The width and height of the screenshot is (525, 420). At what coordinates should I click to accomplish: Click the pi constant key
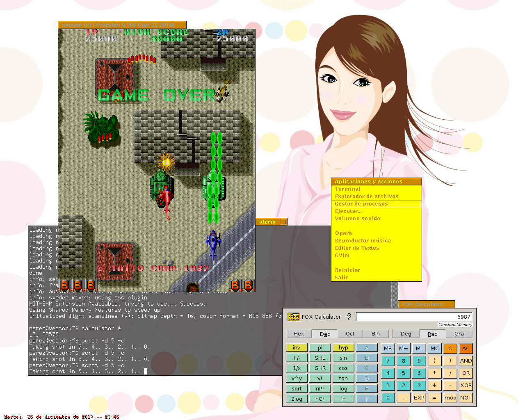coord(320,348)
